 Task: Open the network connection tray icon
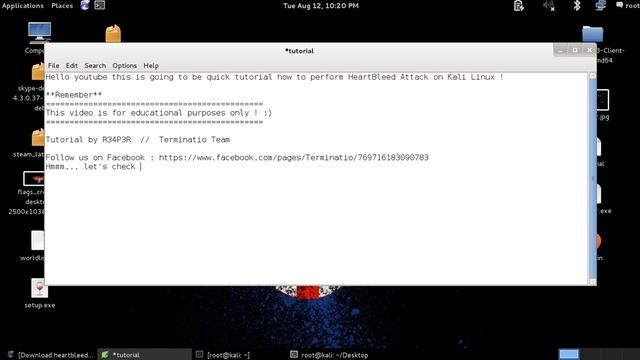pyautogui.click(x=600, y=6)
